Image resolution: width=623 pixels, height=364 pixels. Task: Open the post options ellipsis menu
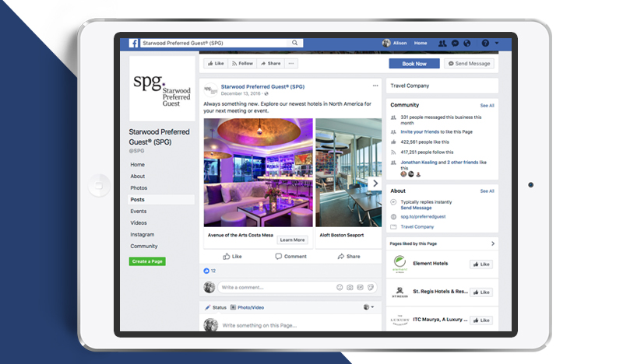(375, 86)
